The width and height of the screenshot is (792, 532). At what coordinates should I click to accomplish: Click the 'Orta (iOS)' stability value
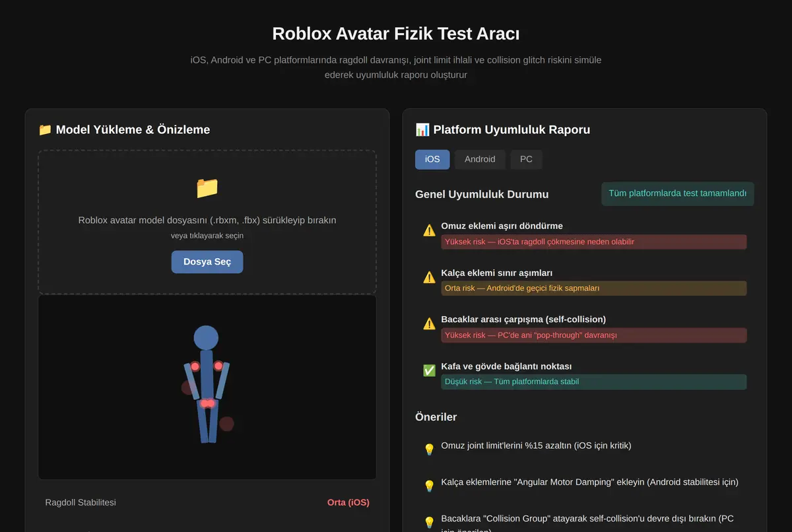348,502
